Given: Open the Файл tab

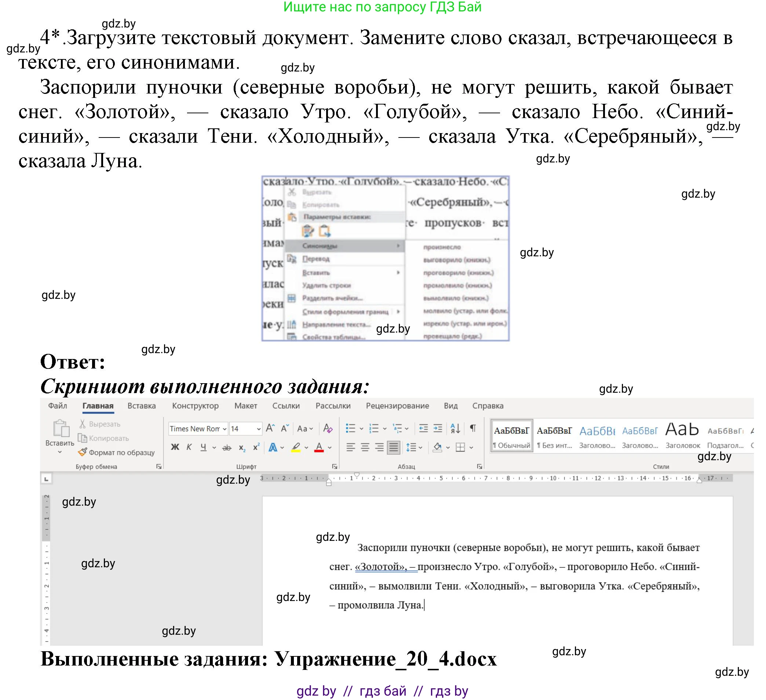Looking at the screenshot, I should click(x=57, y=406).
